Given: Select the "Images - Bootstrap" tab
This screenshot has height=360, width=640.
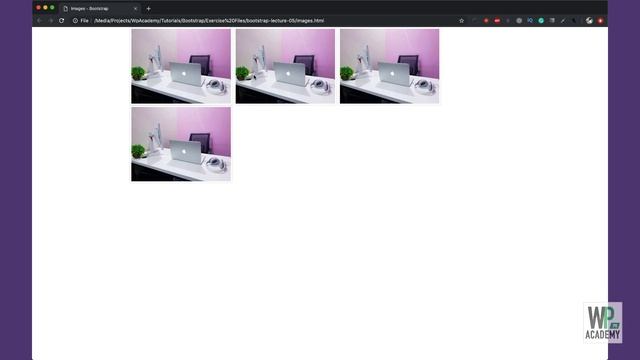Looking at the screenshot, I should (100, 9).
